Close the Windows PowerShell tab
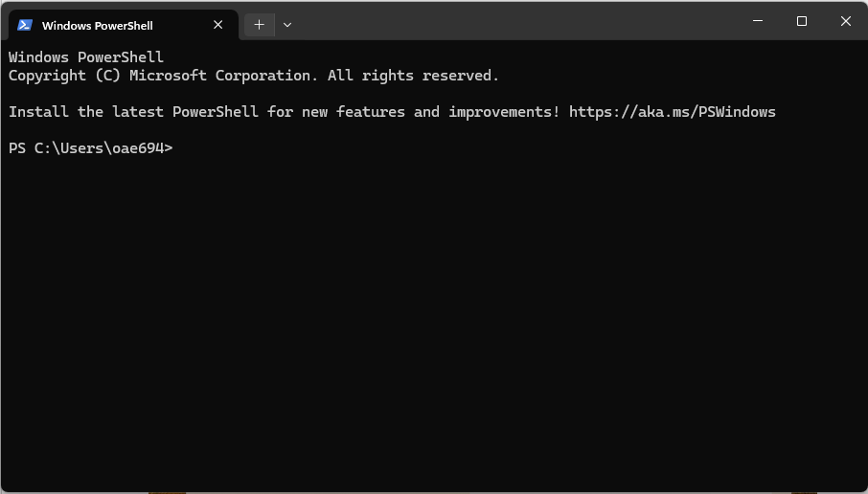Screen dimensions: 868x494 218,25
